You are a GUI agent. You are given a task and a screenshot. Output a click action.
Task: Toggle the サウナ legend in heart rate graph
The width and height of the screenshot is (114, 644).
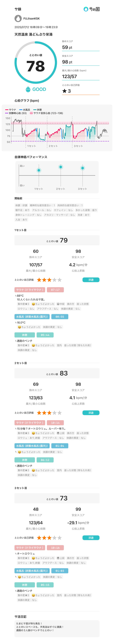pos(11,110)
